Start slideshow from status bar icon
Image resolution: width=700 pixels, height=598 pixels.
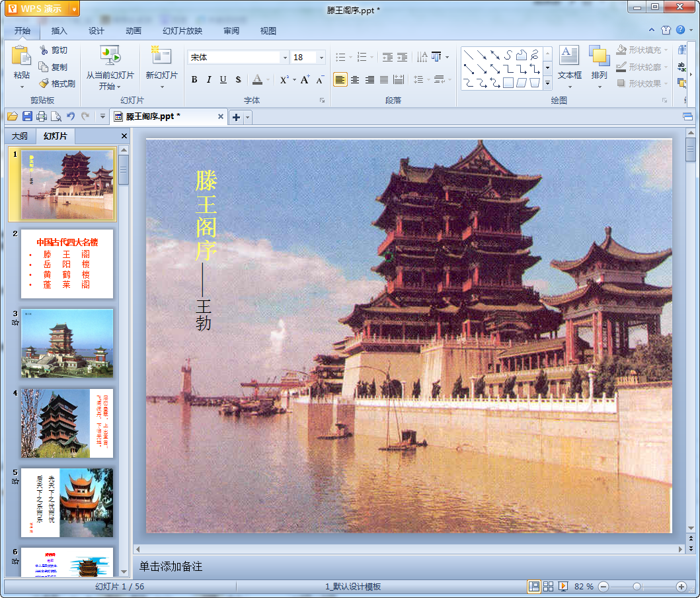pos(563,586)
